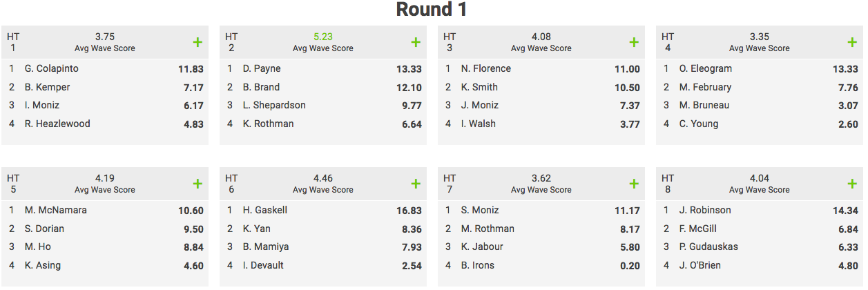The width and height of the screenshot is (868, 290).
Task: Expand Heat 2 with the green plus
Action: pos(416,42)
